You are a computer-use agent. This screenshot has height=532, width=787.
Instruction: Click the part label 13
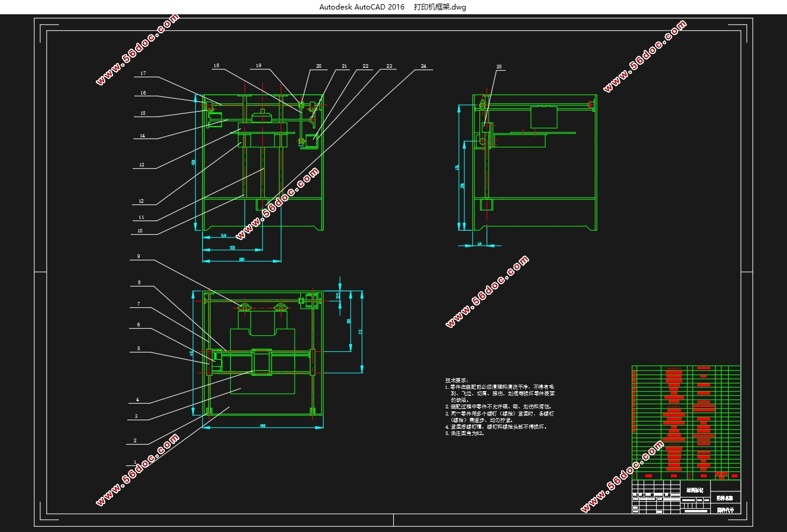(142, 165)
